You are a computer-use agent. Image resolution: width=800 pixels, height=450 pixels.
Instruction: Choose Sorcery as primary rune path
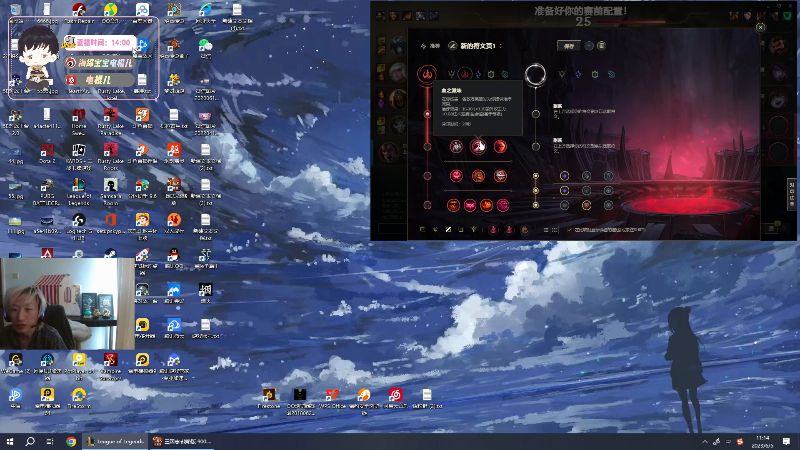pos(478,74)
